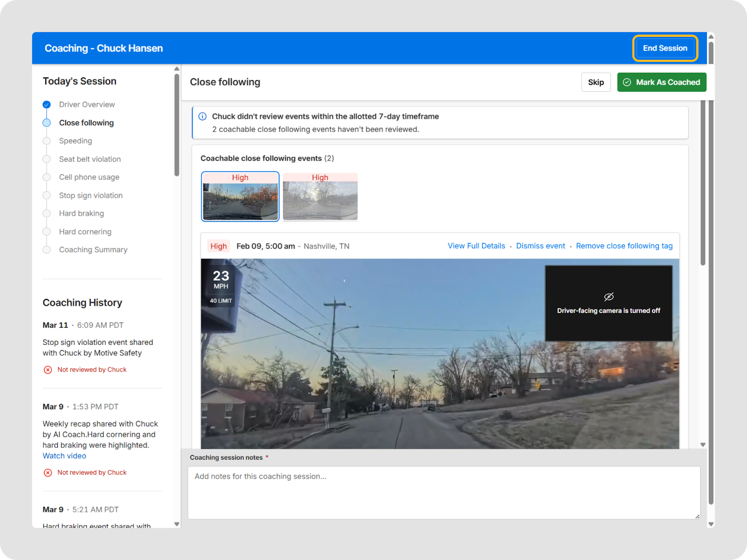Click the crossed-eye camera off icon
747x560 pixels.
pyautogui.click(x=608, y=297)
